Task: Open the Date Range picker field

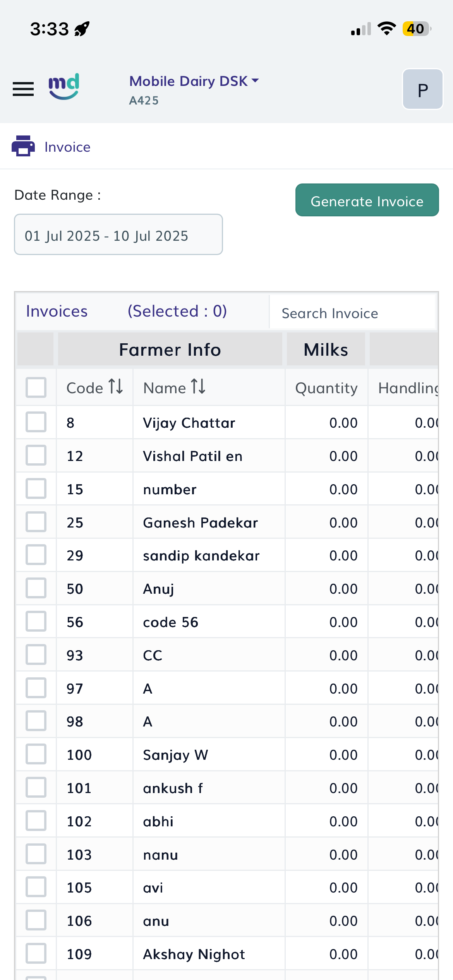Action: [x=118, y=235]
